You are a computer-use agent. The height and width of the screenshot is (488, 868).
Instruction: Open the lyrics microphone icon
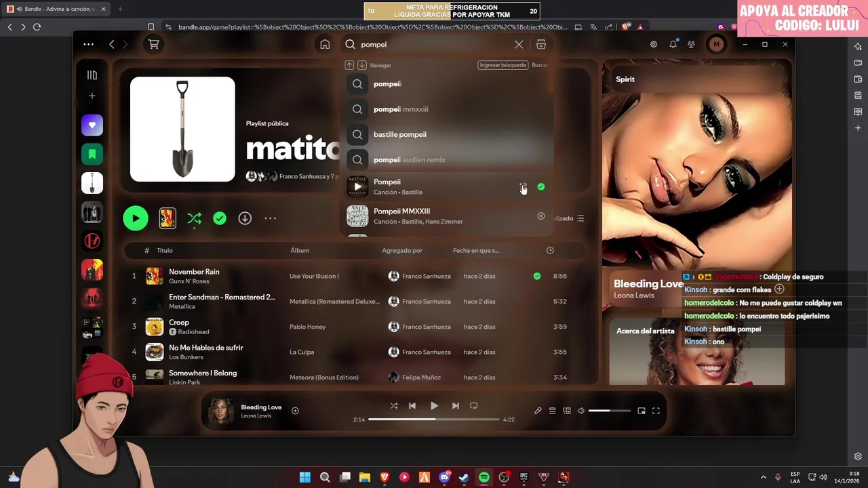(538, 411)
